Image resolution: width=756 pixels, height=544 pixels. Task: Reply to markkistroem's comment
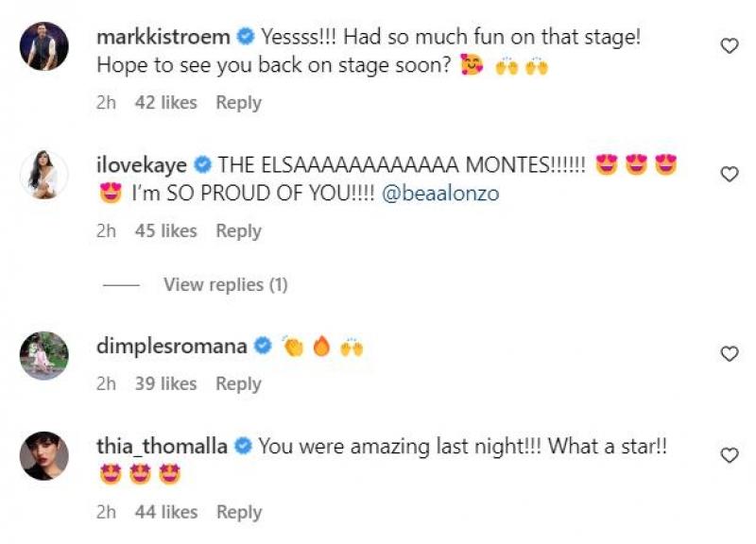[x=238, y=102]
